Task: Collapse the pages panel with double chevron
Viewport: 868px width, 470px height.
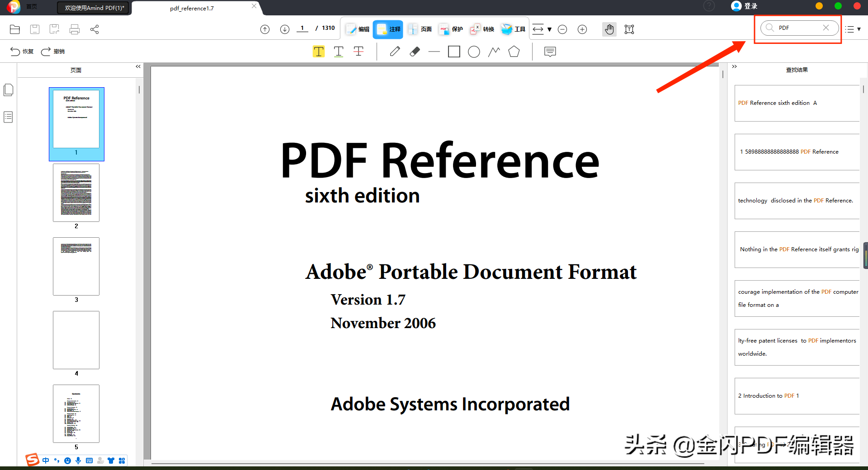Action: click(x=138, y=66)
